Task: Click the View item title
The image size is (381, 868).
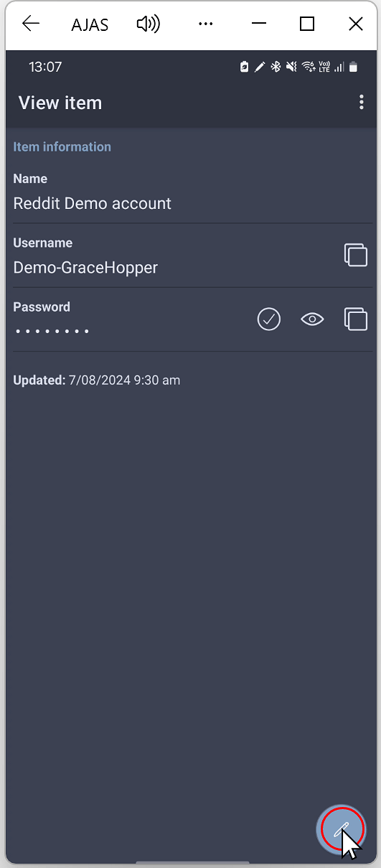Action: [60, 103]
